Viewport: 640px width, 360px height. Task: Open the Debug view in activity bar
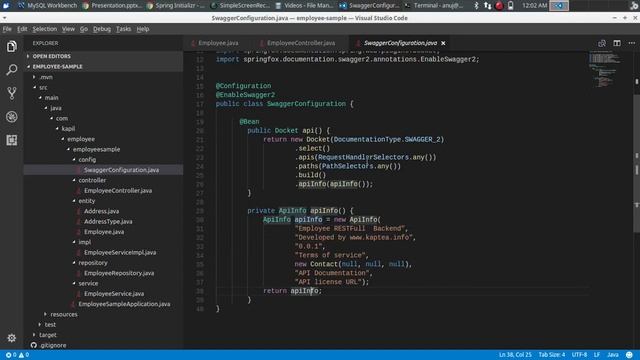tap(11, 117)
